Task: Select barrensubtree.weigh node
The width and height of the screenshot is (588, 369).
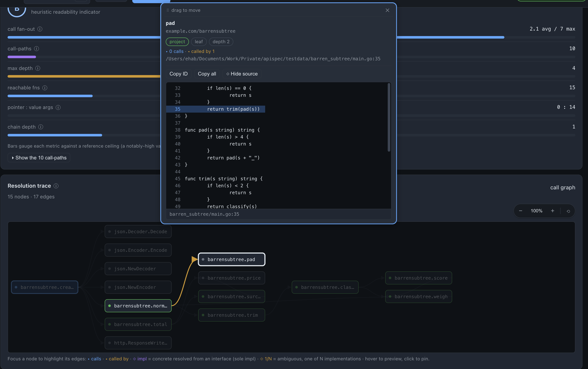Action: 419,296
